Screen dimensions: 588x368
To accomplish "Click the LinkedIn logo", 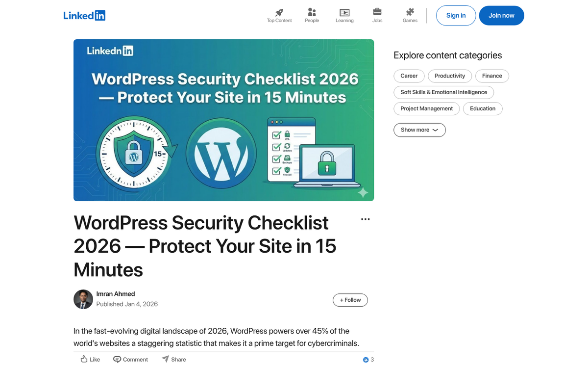I will (84, 15).
